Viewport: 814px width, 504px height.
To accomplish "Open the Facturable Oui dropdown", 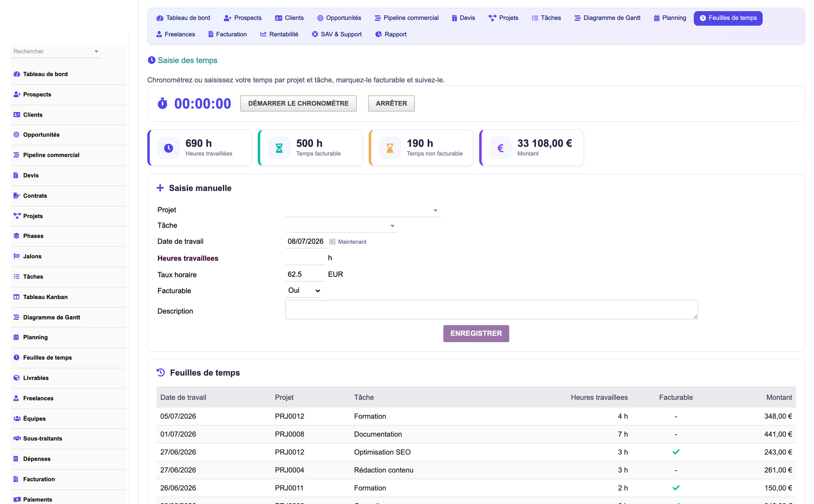I will click(x=303, y=290).
